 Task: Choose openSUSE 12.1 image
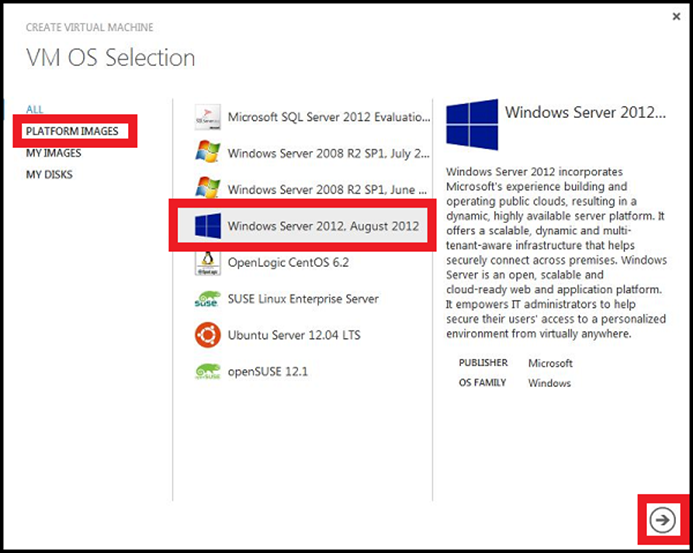268,371
